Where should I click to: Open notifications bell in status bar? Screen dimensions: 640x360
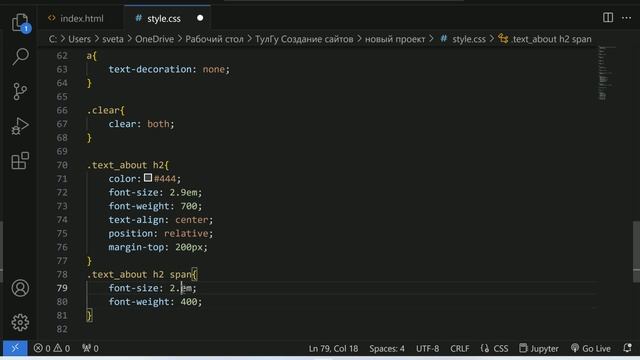point(627,348)
